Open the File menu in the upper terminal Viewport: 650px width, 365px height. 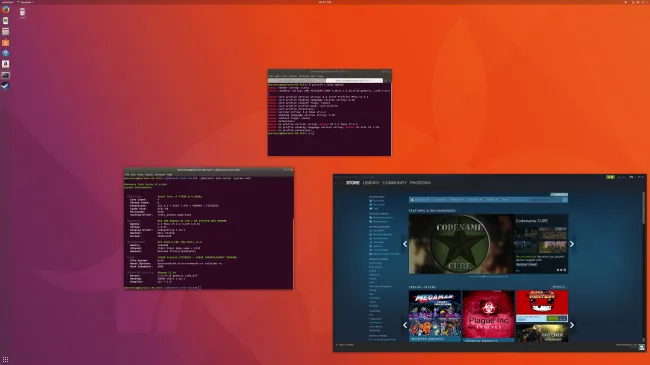tap(271, 76)
